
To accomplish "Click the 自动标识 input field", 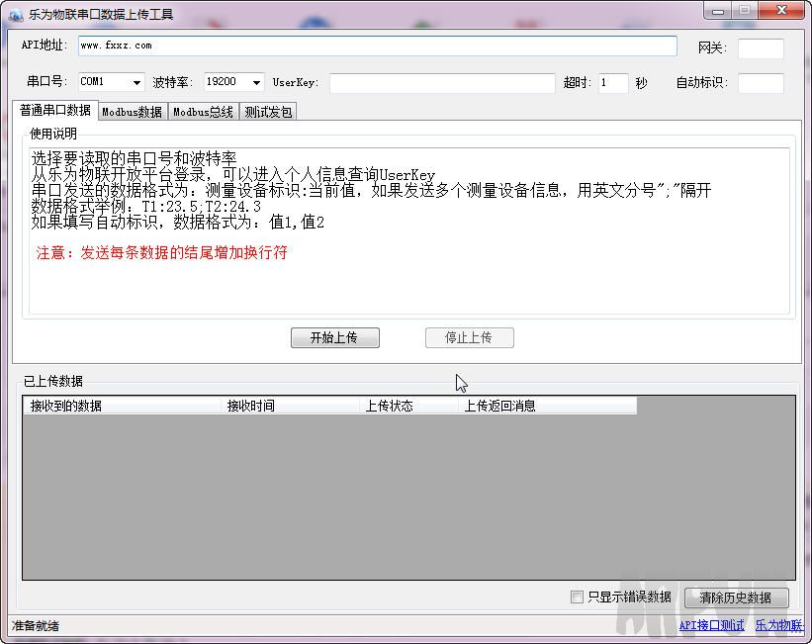I will tap(761, 83).
